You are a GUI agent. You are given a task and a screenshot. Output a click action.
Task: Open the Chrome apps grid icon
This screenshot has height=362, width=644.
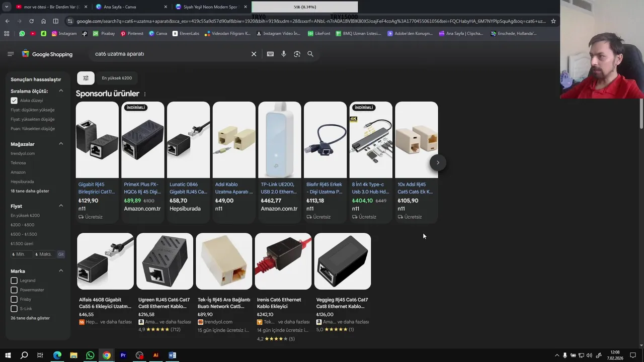[7, 34]
